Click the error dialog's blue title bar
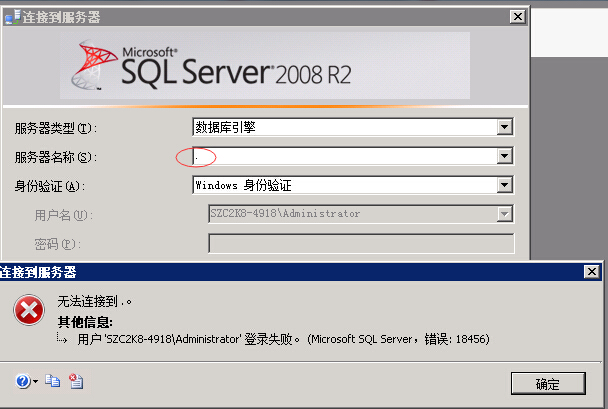 coord(300,272)
